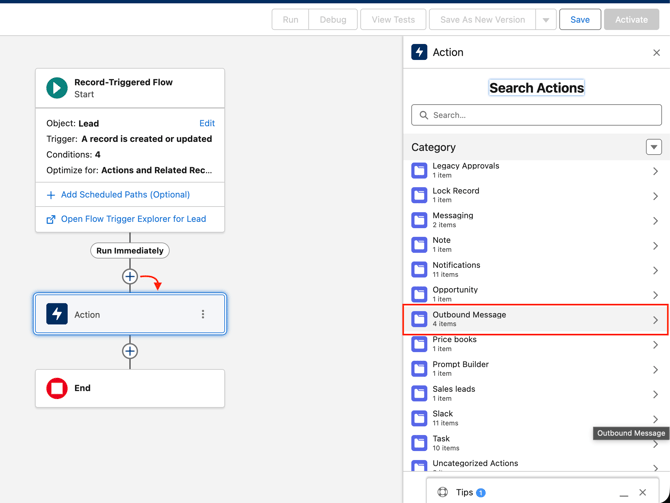This screenshot has height=503, width=670.
Task: Click Save As New Version button
Action: 482,20
